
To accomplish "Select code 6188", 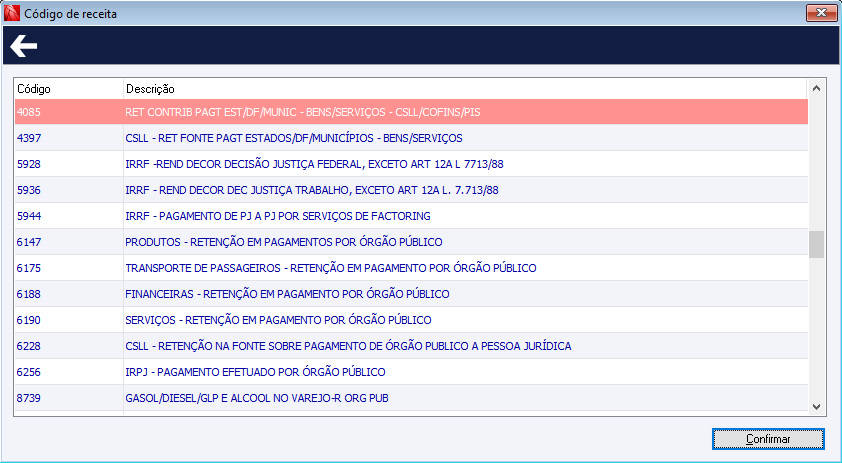I will (28, 294).
